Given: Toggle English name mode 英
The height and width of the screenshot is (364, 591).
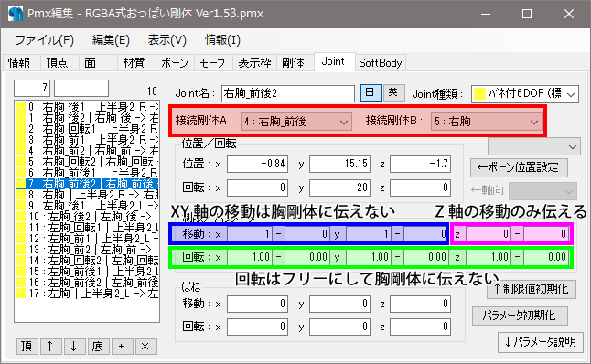Looking at the screenshot, I should 393,92.
